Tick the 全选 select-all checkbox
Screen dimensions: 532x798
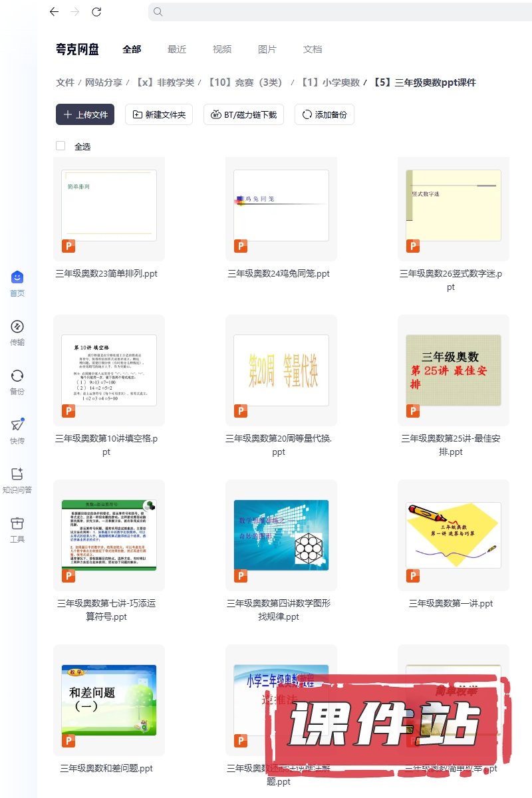click(x=61, y=146)
